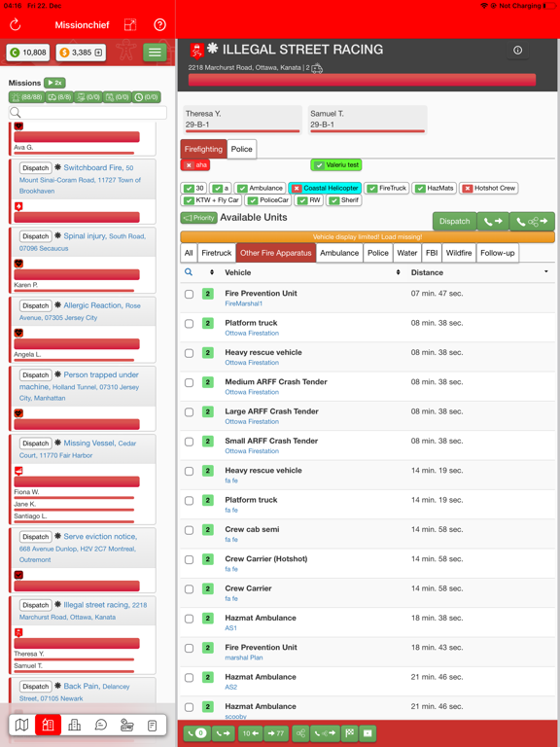This screenshot has height=747, width=560.
Task: Tap the reload arrow icon beside Missionchief
Action: coord(16,24)
